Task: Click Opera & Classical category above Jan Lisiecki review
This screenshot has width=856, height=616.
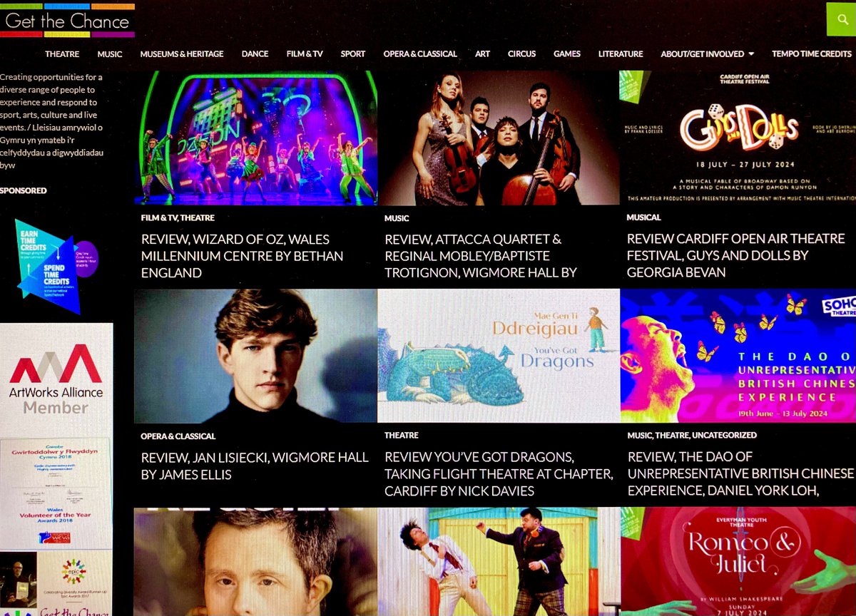Action: pos(178,436)
